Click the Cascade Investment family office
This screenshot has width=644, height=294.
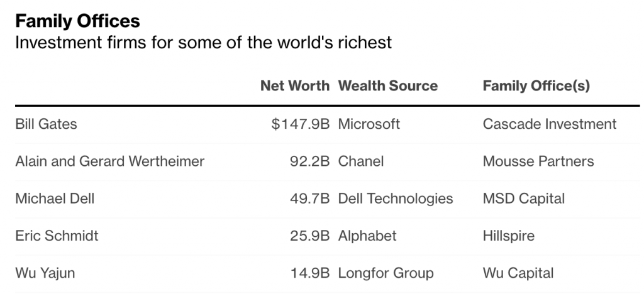coord(550,124)
